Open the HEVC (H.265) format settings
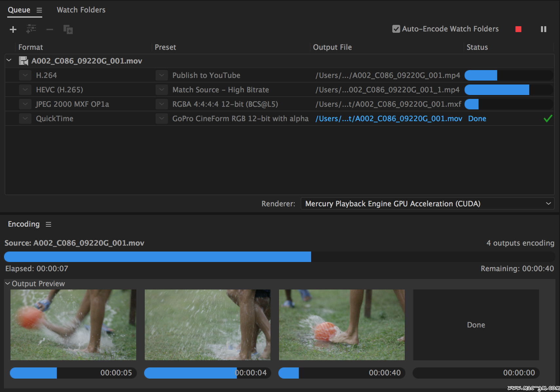 click(x=60, y=90)
